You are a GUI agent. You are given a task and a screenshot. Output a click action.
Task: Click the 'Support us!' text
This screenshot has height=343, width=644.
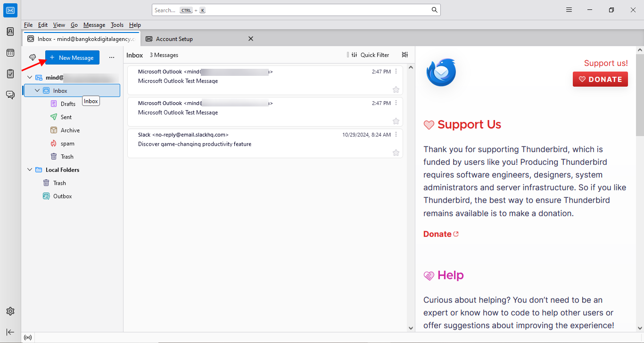click(606, 63)
